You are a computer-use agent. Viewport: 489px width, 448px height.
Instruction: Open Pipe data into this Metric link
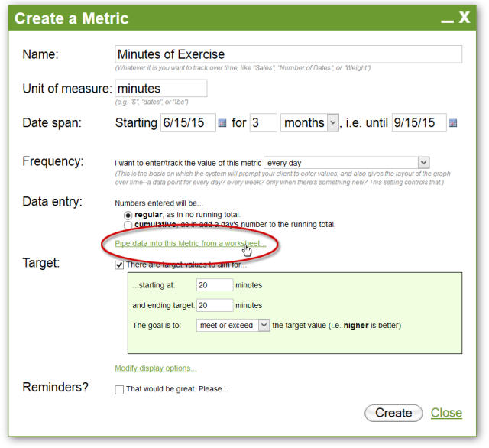pyautogui.click(x=190, y=243)
